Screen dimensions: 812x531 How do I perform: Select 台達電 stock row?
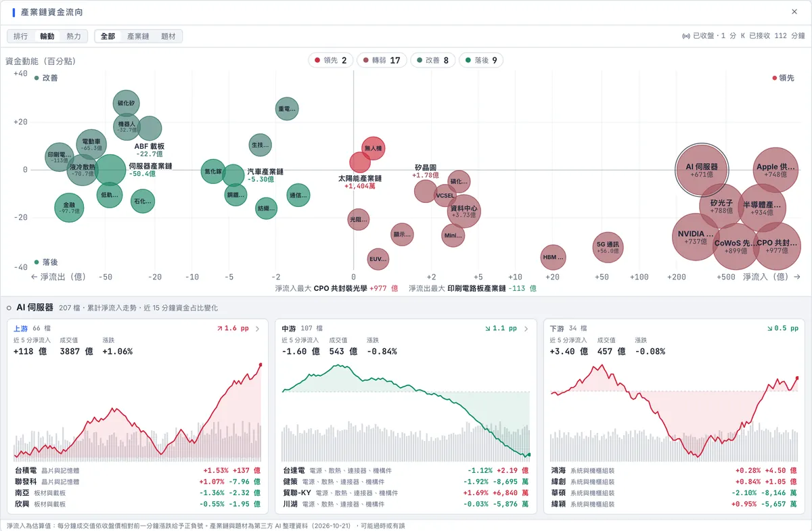[406, 470]
